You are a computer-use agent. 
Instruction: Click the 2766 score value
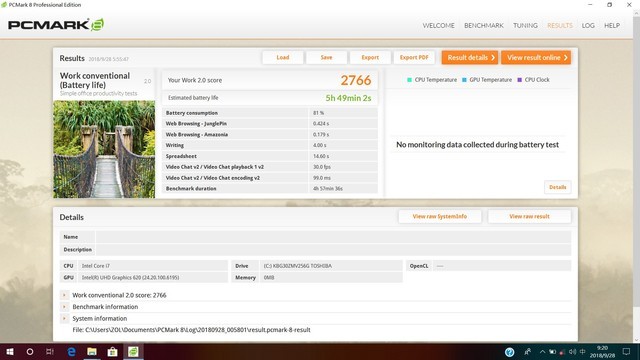(356, 80)
